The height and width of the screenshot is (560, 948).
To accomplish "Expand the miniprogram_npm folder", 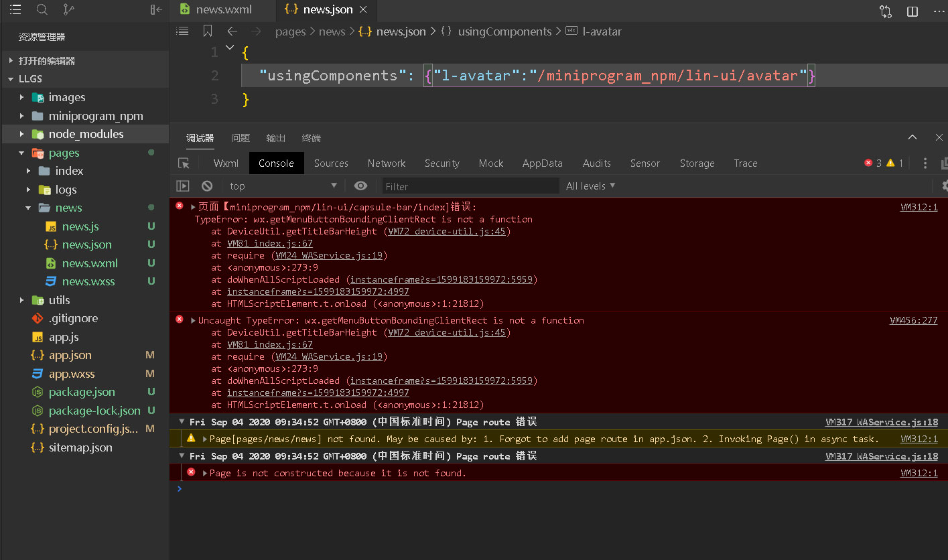I will (22, 116).
